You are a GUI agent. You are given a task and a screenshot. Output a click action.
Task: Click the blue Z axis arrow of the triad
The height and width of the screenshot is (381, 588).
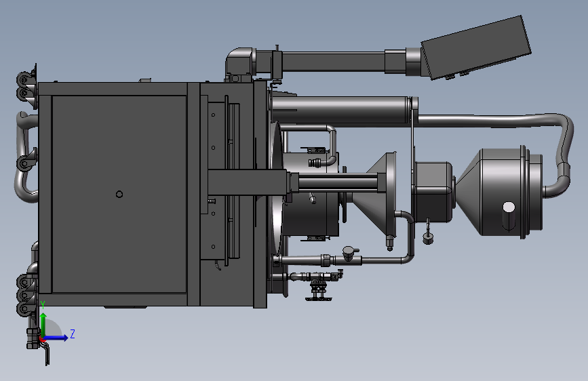[x=56, y=338]
